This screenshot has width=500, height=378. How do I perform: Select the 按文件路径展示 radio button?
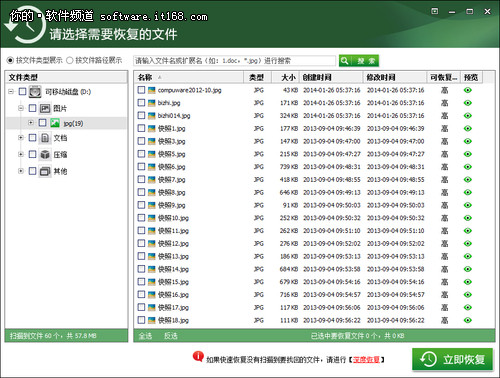[x=70, y=60]
